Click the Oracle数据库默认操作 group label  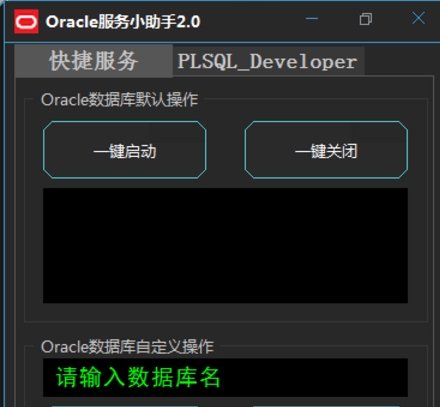tap(119, 100)
